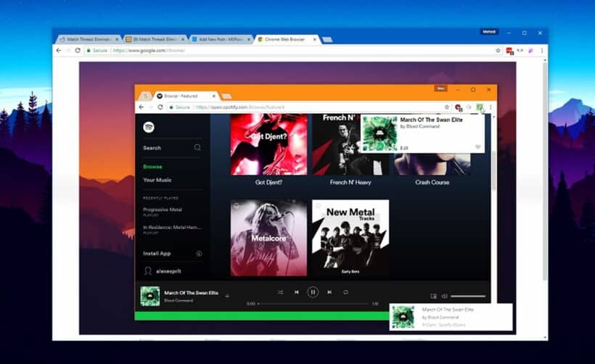Adjust the Spotify volume slider
This screenshot has height=364, width=595.
click(468, 296)
